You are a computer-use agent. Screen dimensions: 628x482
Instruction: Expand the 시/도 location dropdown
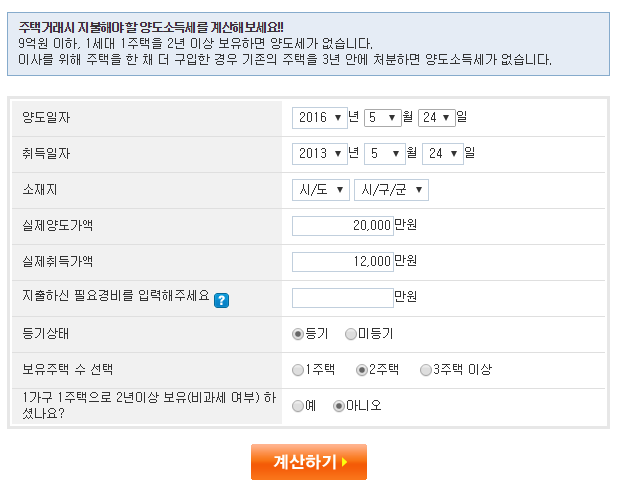click(321, 190)
